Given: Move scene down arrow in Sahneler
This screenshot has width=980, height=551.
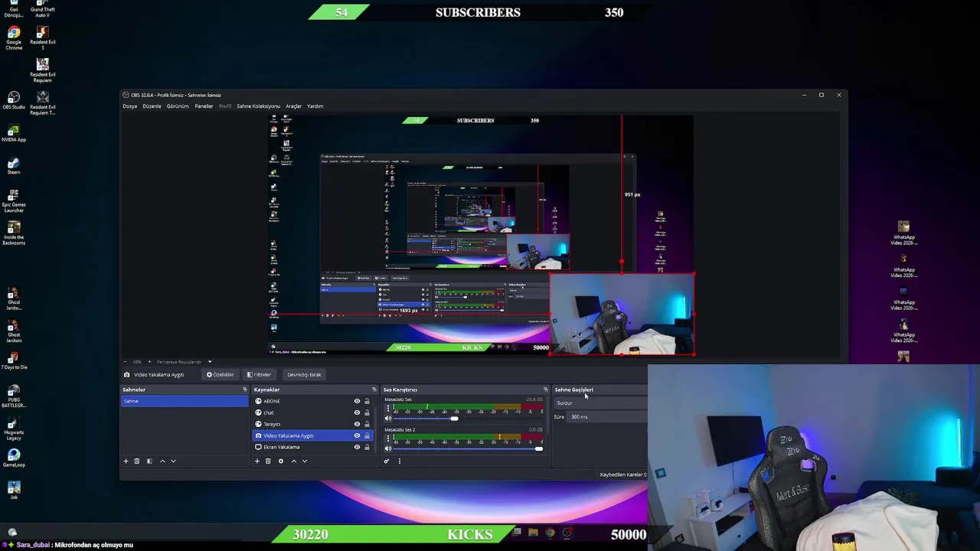Looking at the screenshot, I should click(x=173, y=461).
